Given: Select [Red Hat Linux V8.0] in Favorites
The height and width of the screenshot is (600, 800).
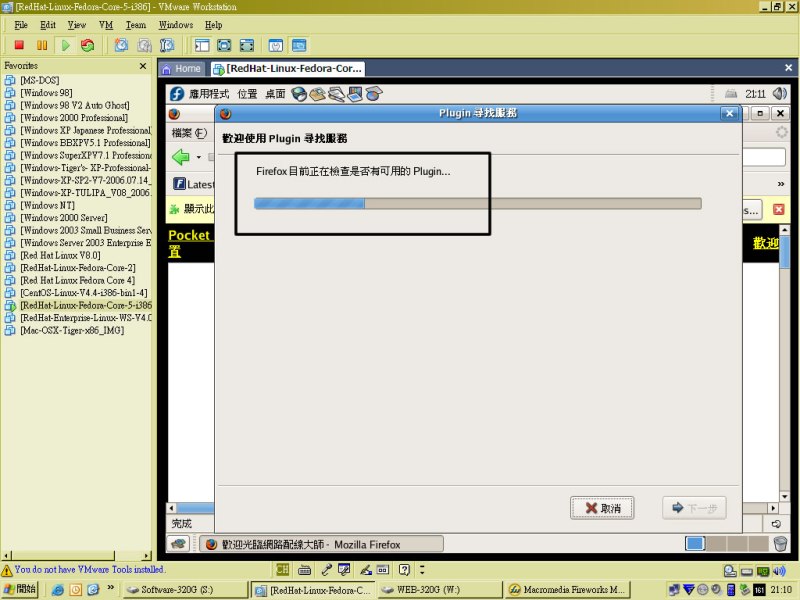Looking at the screenshot, I should (60, 255).
